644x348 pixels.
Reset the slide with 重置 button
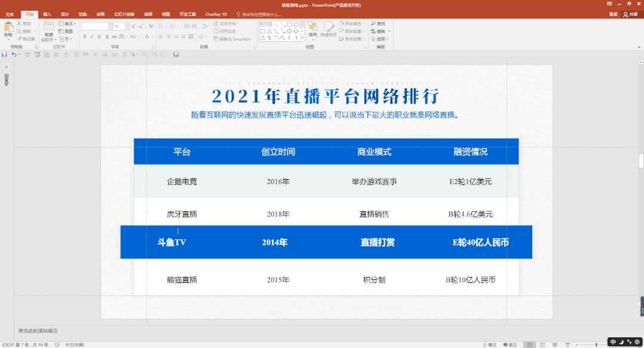click(66, 31)
